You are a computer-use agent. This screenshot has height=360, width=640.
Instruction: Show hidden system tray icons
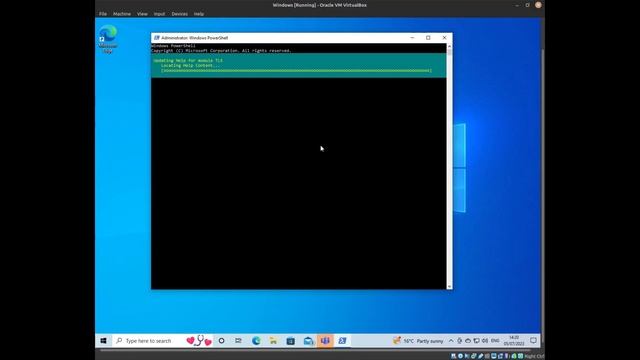click(451, 340)
